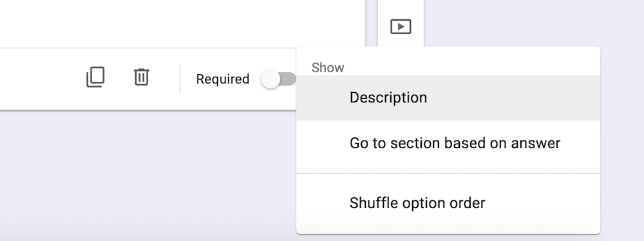
Task: Toggle the Required switch
Action: point(279,79)
